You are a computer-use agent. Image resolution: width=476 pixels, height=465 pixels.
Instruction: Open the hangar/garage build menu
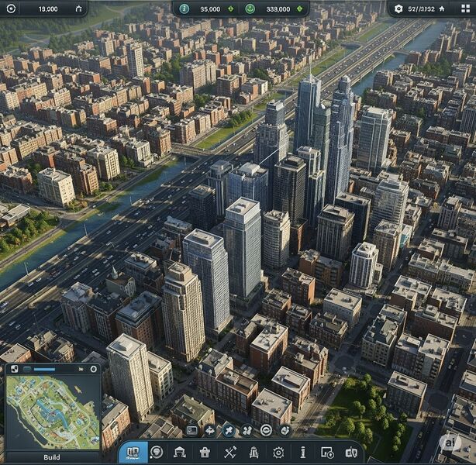click(x=180, y=453)
